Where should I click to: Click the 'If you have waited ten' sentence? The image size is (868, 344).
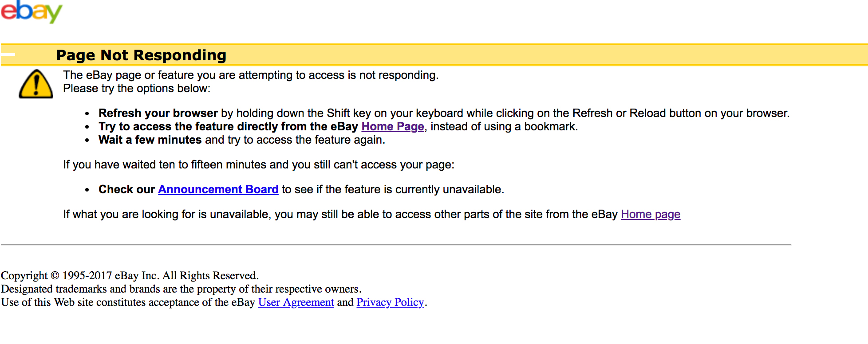[x=258, y=164]
